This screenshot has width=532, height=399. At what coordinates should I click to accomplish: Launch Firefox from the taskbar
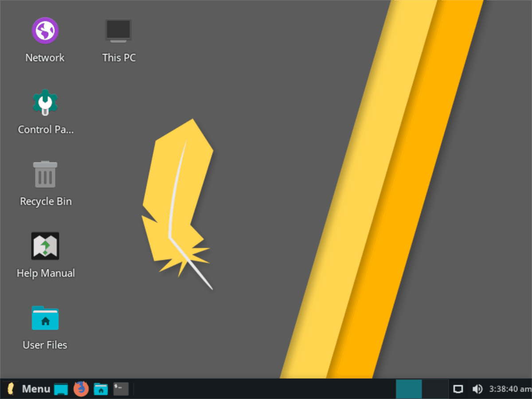(x=81, y=389)
